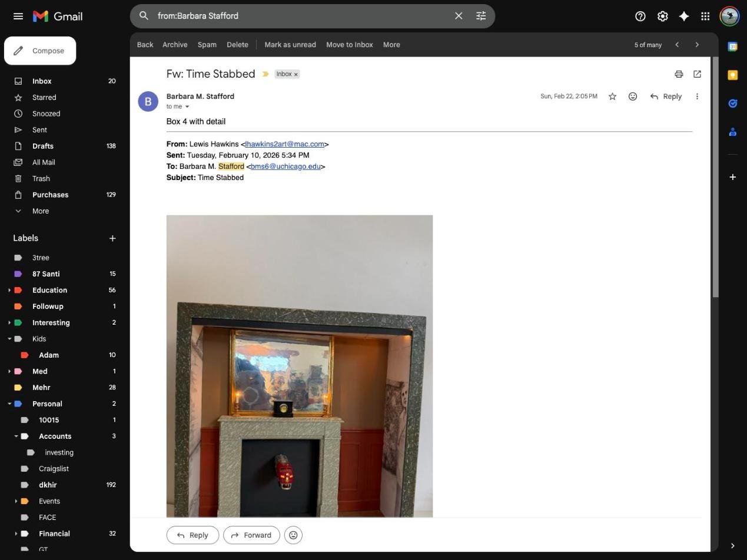Image resolution: width=747 pixels, height=560 pixels.
Task: Go to newer message arrow
Action: [677, 45]
